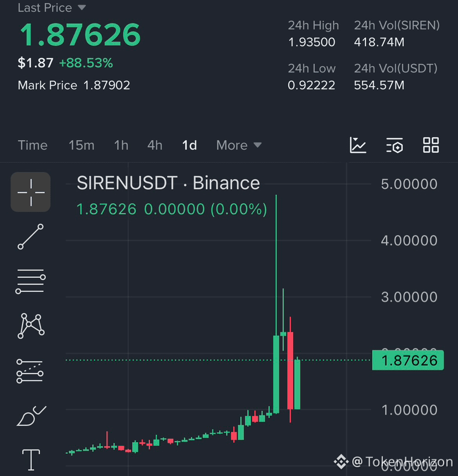This screenshot has height=476, width=458.
Task: Switch to the 4h timeframe
Action: point(155,145)
